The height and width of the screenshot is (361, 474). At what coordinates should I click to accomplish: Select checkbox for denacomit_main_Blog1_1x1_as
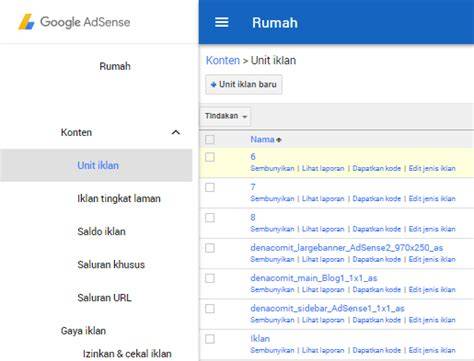pos(210,278)
